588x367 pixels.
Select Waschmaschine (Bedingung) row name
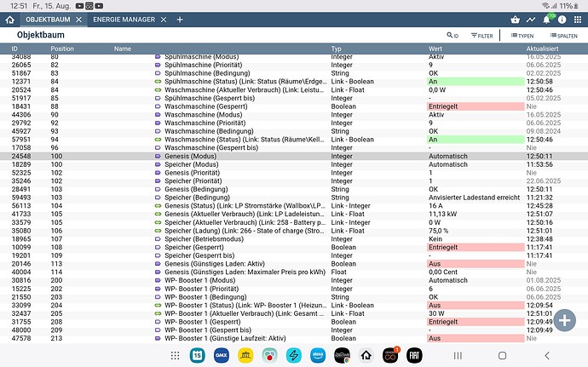click(x=209, y=131)
